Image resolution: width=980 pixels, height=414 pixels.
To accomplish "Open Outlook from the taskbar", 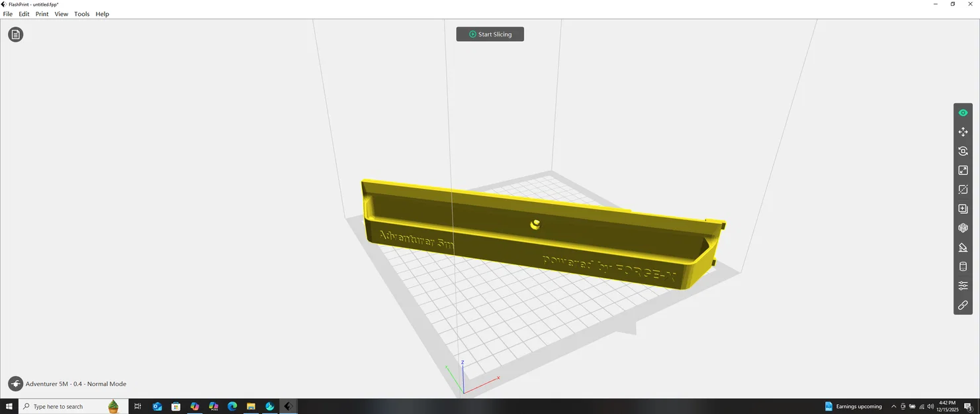I will [157, 406].
